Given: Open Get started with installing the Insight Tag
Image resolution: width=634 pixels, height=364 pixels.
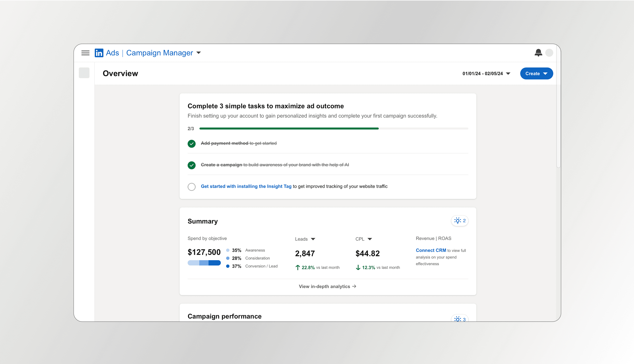Looking at the screenshot, I should click(x=246, y=186).
